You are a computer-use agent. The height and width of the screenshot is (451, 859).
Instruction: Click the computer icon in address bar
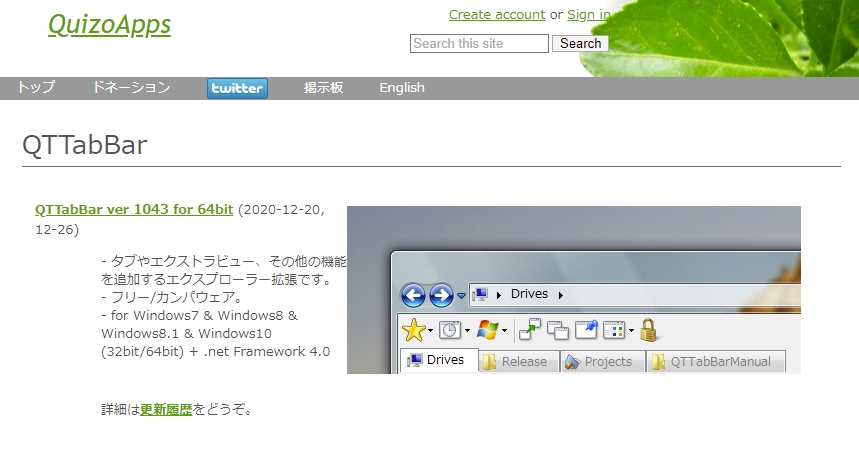pos(480,295)
